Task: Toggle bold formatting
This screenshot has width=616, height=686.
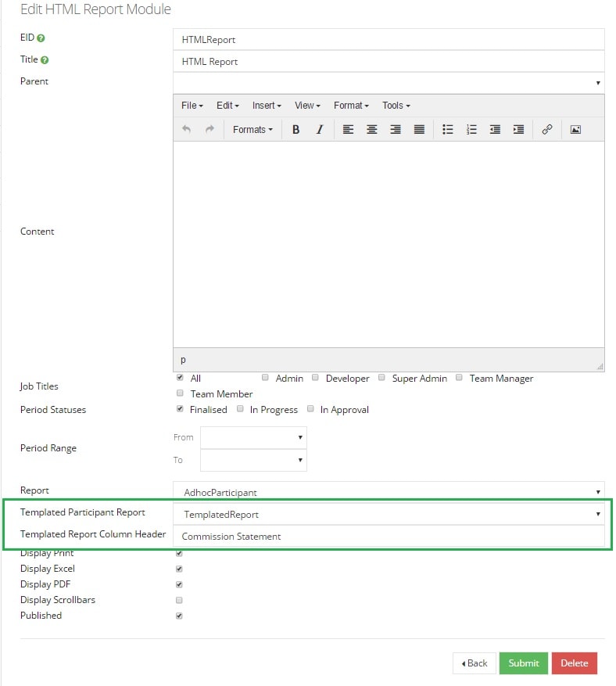Action: [x=295, y=130]
